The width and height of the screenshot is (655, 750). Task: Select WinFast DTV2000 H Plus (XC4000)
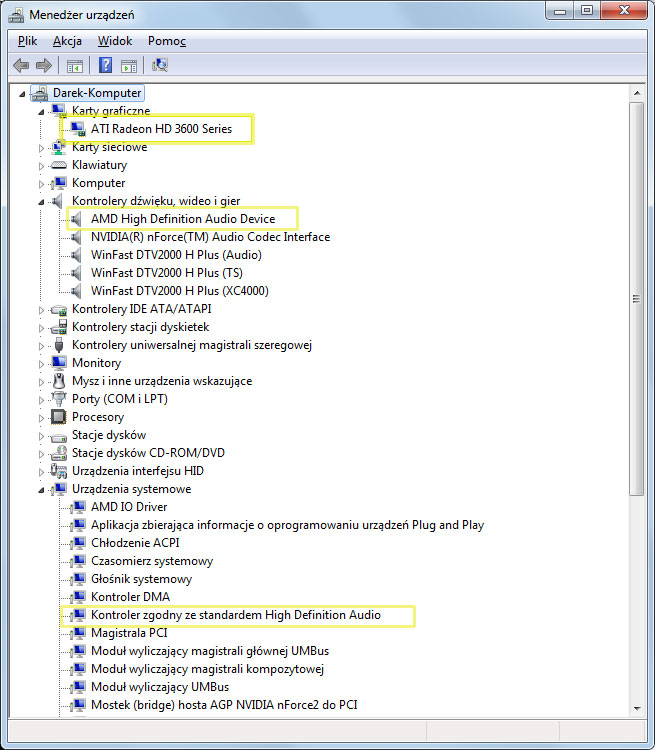click(180, 291)
